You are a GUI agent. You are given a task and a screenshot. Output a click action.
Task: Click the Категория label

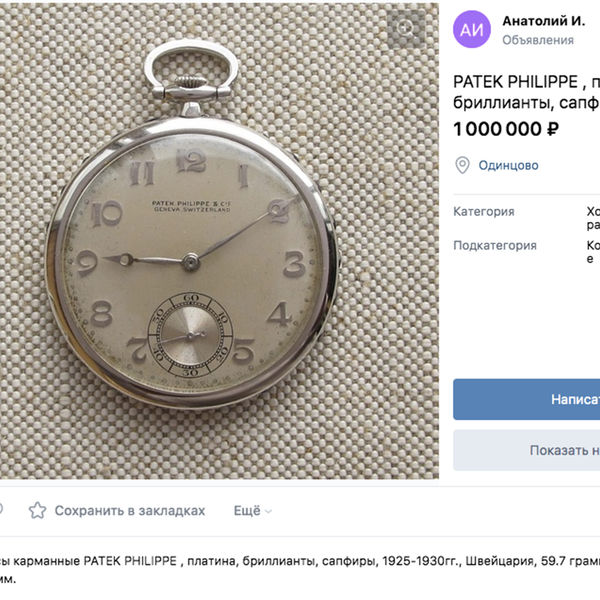pyautogui.click(x=484, y=212)
